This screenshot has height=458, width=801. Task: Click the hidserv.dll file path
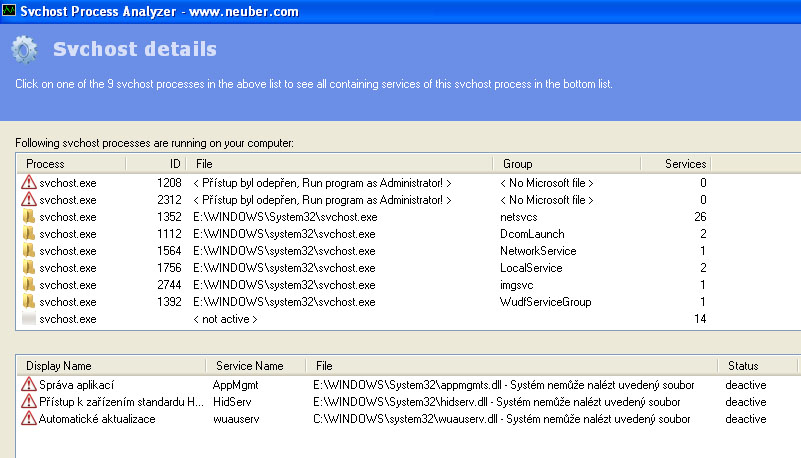pos(497,402)
